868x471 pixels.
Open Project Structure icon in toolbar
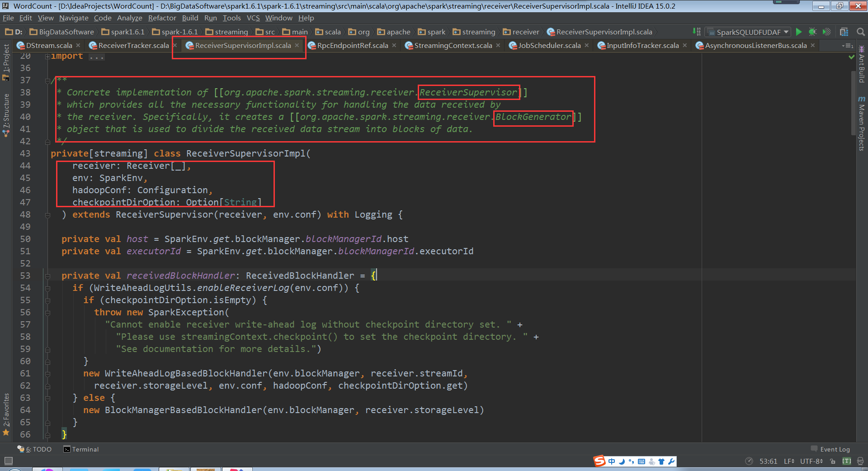[844, 32]
